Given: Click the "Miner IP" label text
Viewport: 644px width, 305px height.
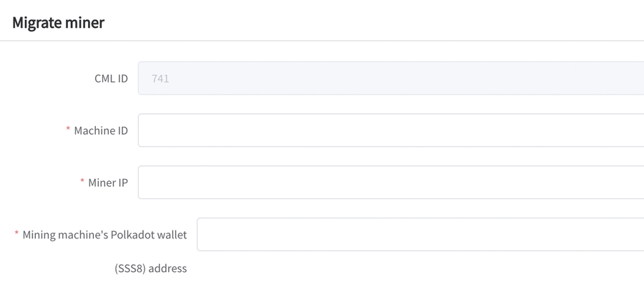Looking at the screenshot, I should click(108, 183).
